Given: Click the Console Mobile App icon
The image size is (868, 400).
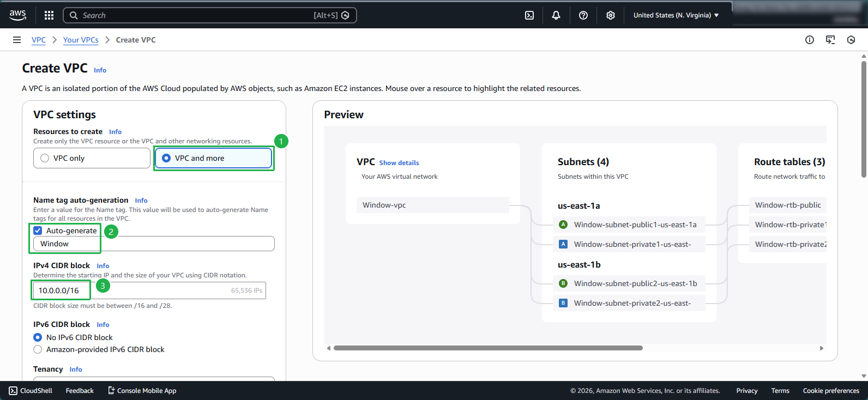Looking at the screenshot, I should 111,390.
